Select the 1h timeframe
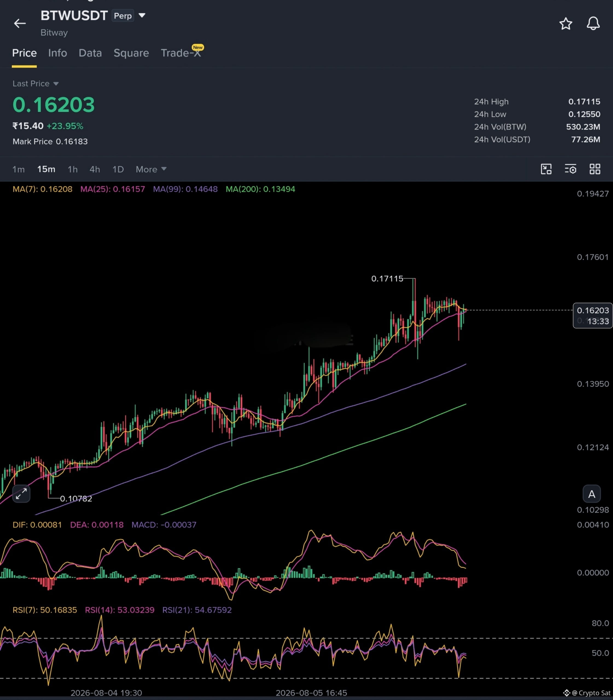Image resolution: width=613 pixels, height=700 pixels. tap(72, 169)
